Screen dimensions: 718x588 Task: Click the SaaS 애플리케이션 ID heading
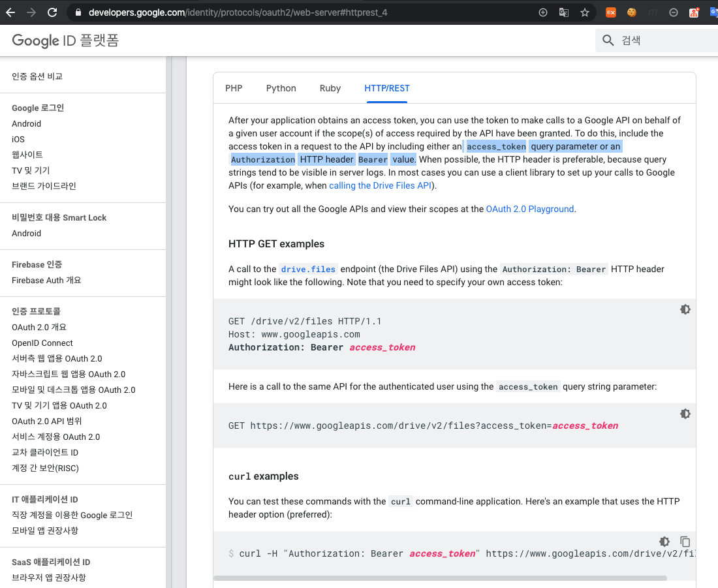click(51, 562)
